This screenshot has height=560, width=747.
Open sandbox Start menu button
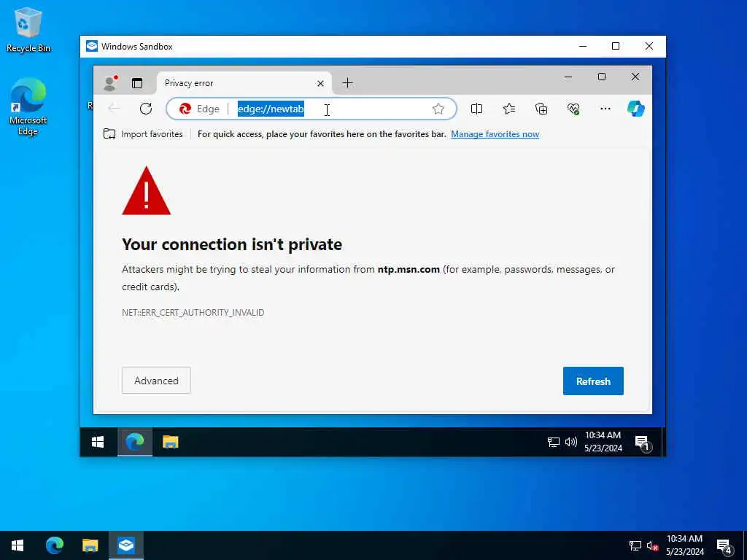coord(98,443)
